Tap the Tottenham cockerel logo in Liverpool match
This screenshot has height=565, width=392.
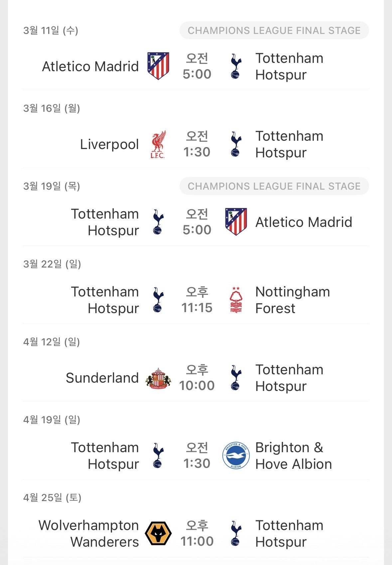coord(236,144)
